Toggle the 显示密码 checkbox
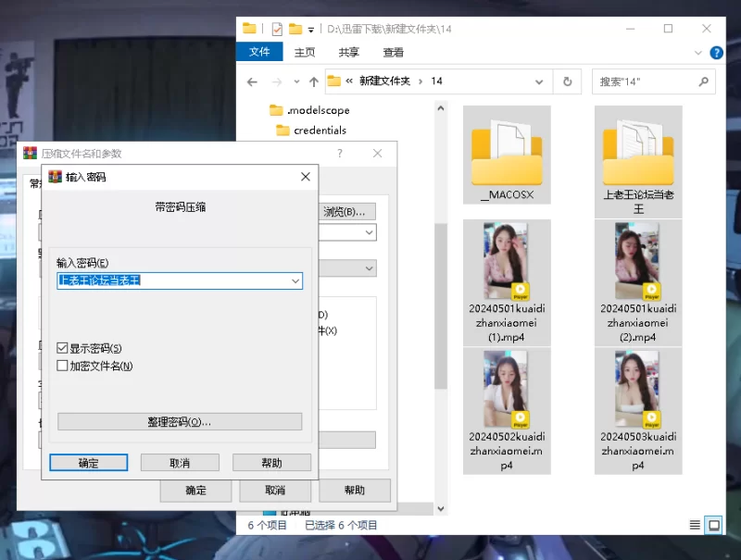741x560 pixels. [63, 348]
